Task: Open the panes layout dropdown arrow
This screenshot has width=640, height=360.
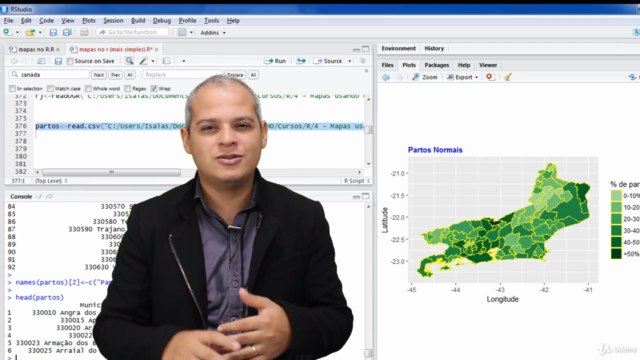Action: (191, 33)
